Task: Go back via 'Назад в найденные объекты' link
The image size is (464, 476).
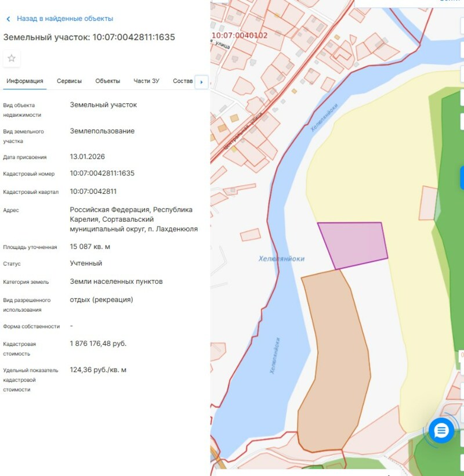Action: coord(64,19)
